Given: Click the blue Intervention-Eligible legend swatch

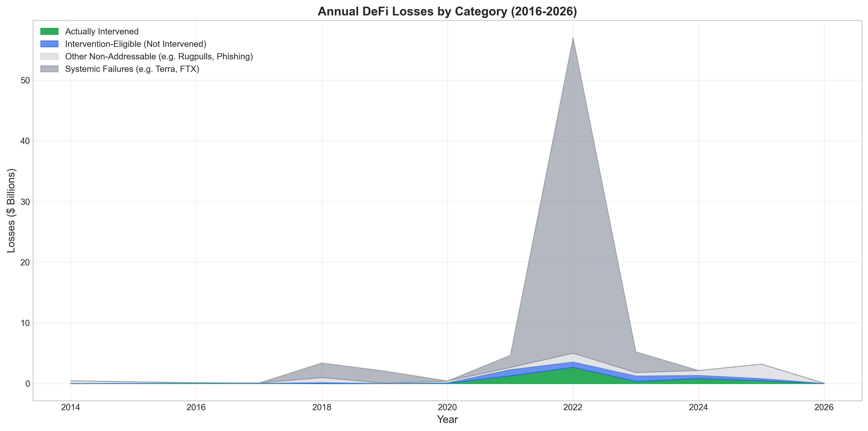Looking at the screenshot, I should pyautogui.click(x=49, y=44).
